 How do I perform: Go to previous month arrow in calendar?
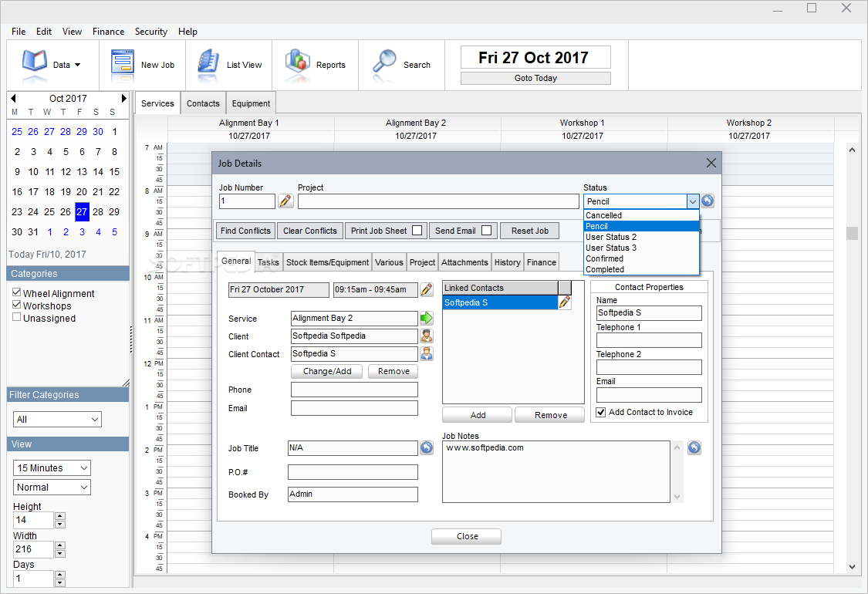(13, 99)
